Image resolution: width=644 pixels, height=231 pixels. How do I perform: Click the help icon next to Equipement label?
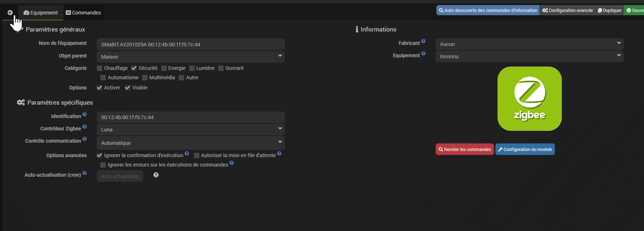pyautogui.click(x=423, y=54)
